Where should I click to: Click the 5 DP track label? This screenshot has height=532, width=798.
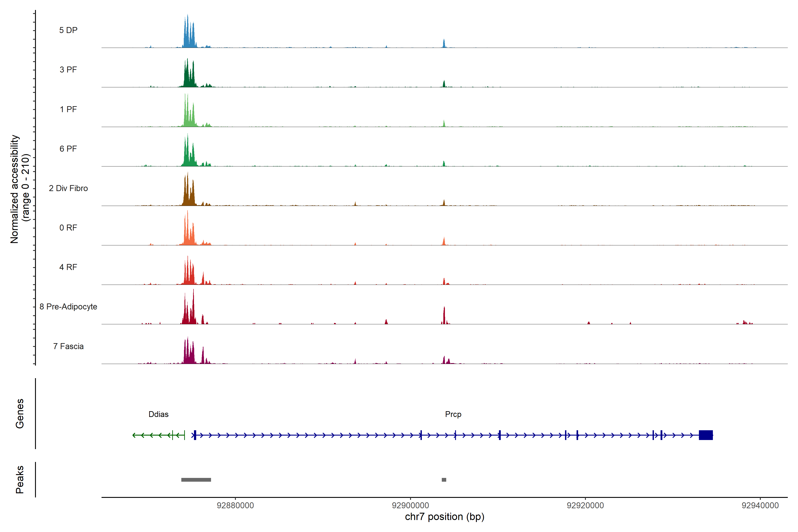click(x=68, y=30)
